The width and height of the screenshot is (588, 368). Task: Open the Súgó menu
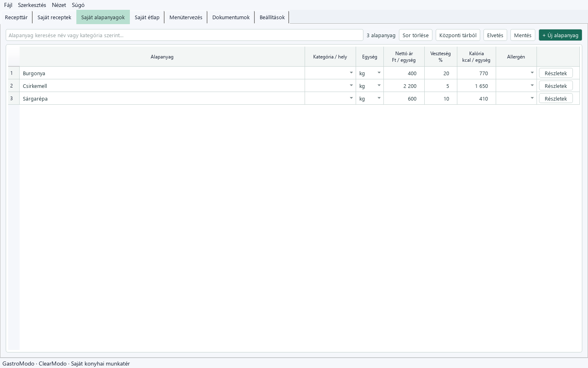(78, 5)
